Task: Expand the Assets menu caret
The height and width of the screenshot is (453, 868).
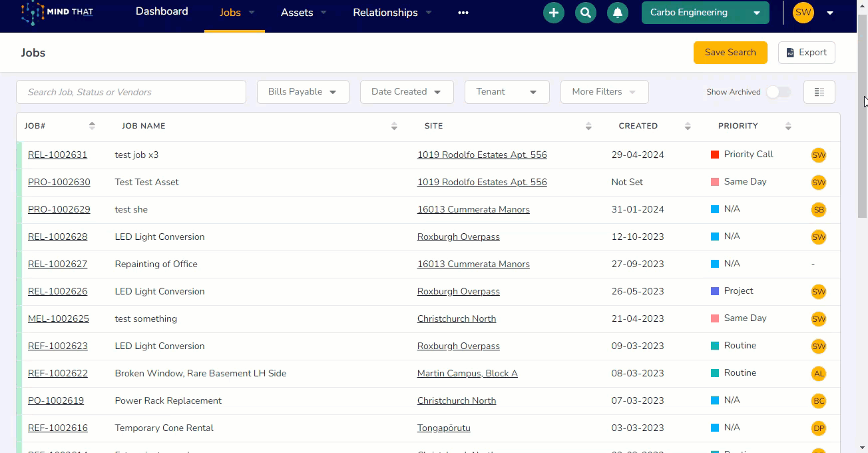Action: pos(324,13)
